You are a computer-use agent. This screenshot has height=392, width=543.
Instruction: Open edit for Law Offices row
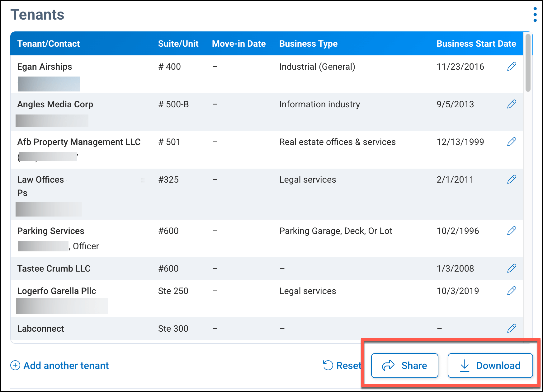pos(512,180)
